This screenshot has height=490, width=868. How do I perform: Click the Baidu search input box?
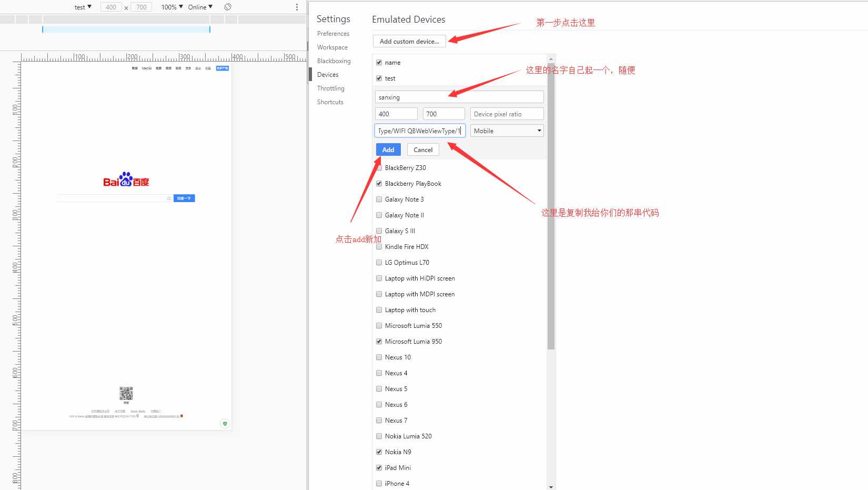pyautogui.click(x=115, y=198)
